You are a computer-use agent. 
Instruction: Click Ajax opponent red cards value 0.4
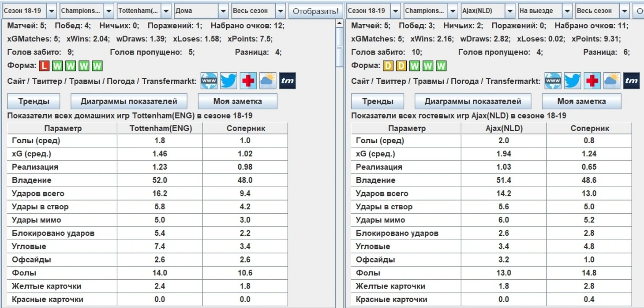589,299
